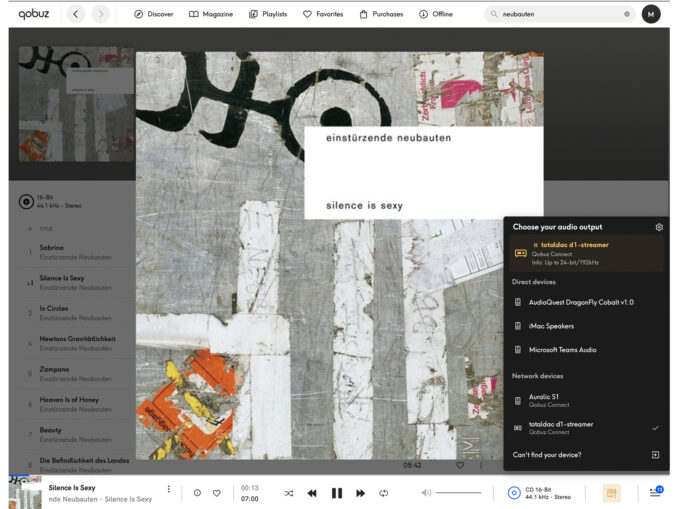
Task: Open the user profile M avatar
Action: (x=651, y=14)
